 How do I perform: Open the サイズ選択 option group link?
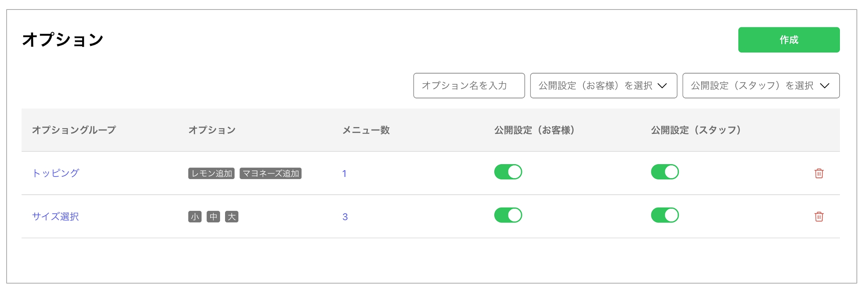[x=55, y=217]
